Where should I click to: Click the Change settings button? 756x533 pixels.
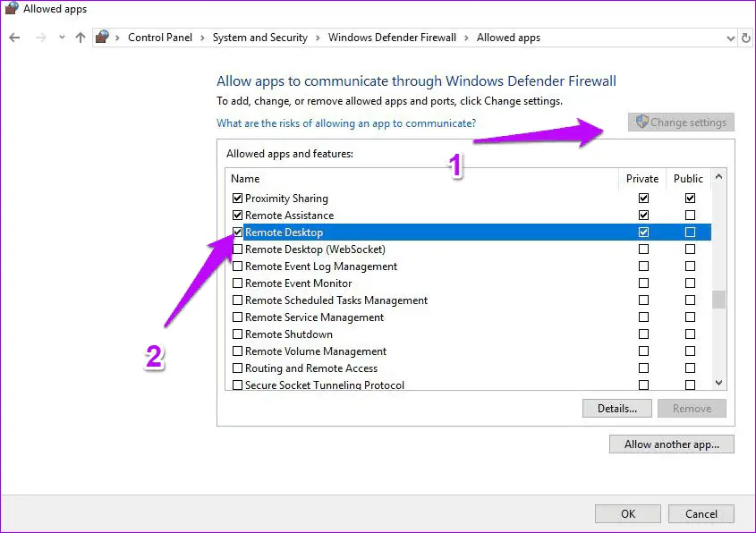click(681, 123)
